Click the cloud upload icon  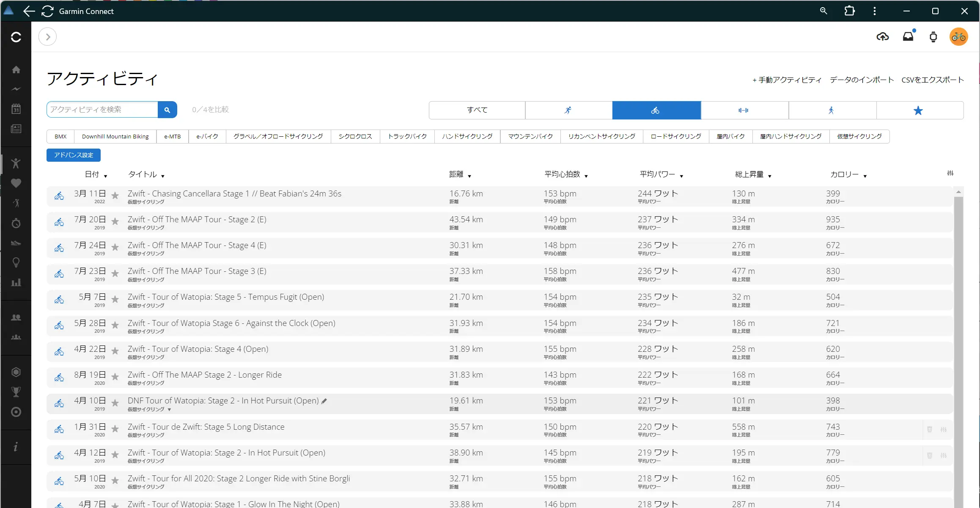point(883,37)
